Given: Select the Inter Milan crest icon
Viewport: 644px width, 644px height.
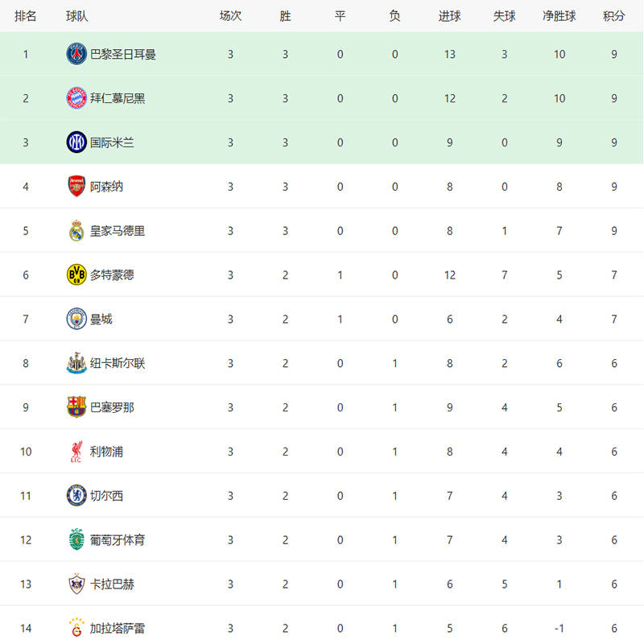Looking at the screenshot, I should click(x=76, y=143).
